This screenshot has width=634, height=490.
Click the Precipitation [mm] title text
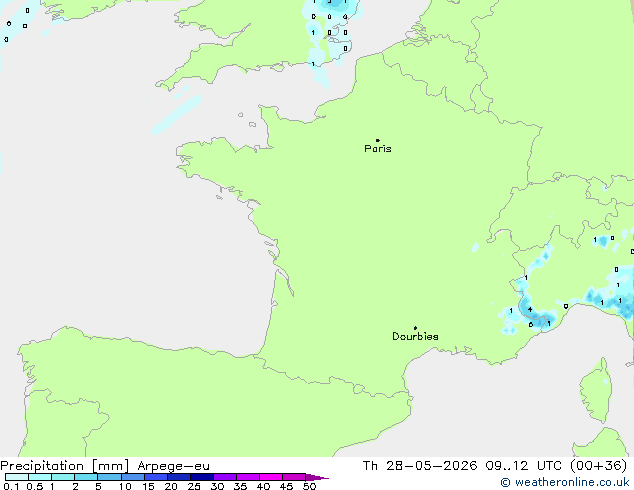(64, 466)
